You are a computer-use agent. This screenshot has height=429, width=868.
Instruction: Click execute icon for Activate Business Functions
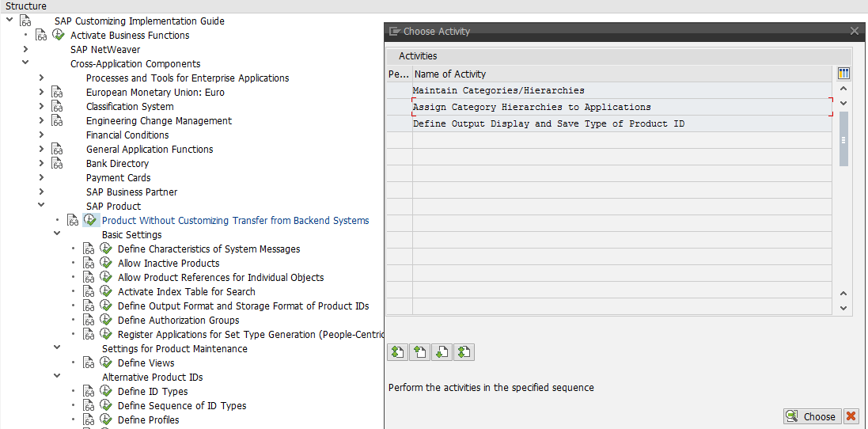tap(59, 36)
